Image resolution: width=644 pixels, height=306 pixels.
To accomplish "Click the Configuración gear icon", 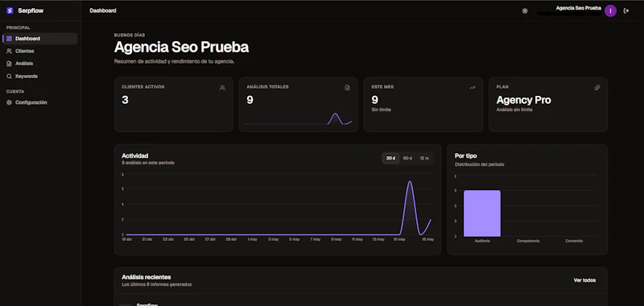I will coord(9,103).
